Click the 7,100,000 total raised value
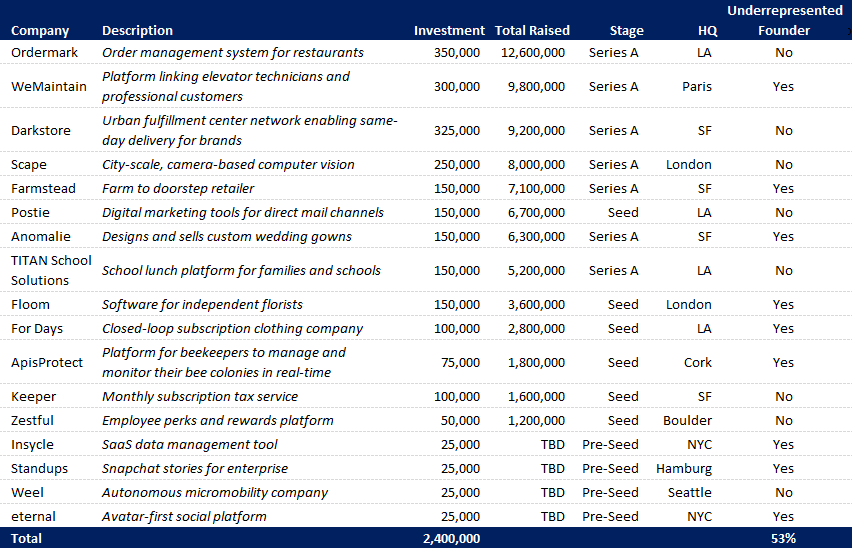This screenshot has height=548, width=852. click(536, 188)
